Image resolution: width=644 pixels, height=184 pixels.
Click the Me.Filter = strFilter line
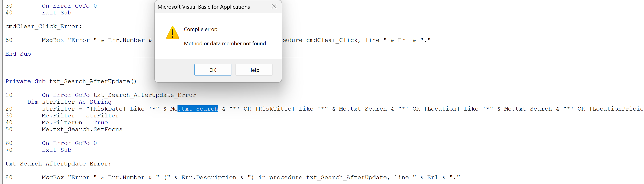80,116
